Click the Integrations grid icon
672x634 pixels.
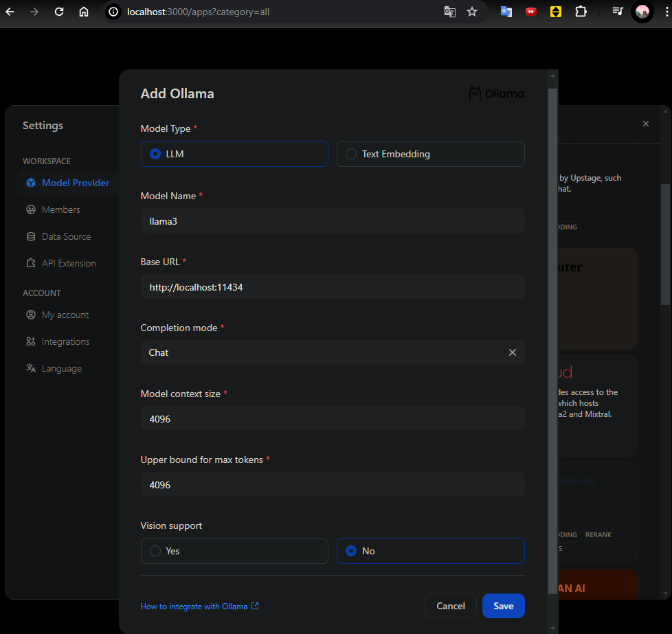click(31, 341)
